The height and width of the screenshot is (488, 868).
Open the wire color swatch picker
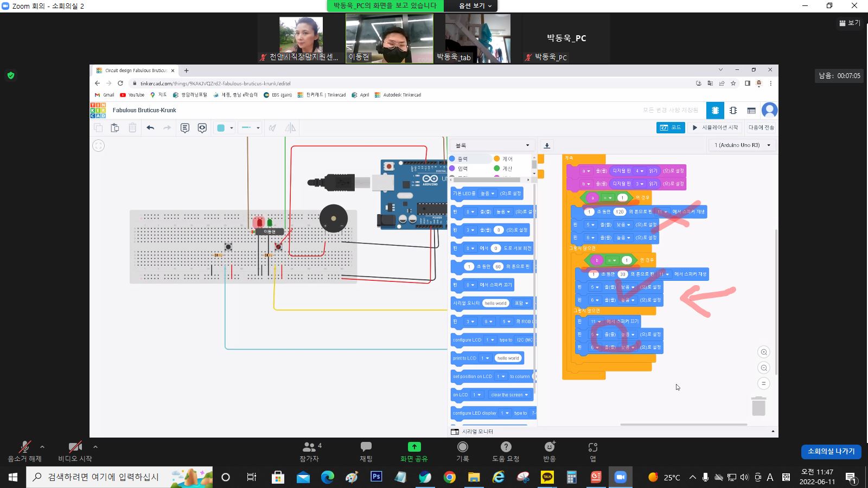(224, 128)
